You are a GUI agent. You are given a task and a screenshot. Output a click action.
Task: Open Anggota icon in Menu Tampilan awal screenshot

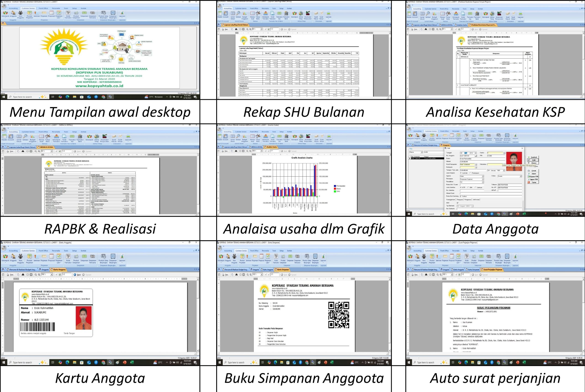click(x=13, y=14)
